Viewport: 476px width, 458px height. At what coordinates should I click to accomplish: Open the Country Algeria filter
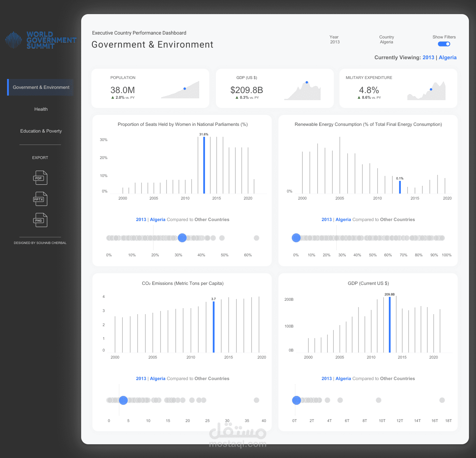pos(386,39)
